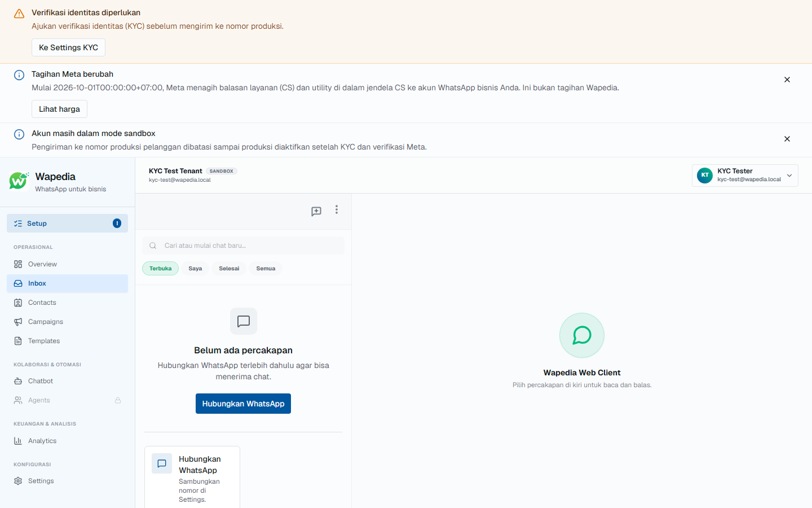Click the Ke Settings KYC button

pyautogui.click(x=68, y=47)
